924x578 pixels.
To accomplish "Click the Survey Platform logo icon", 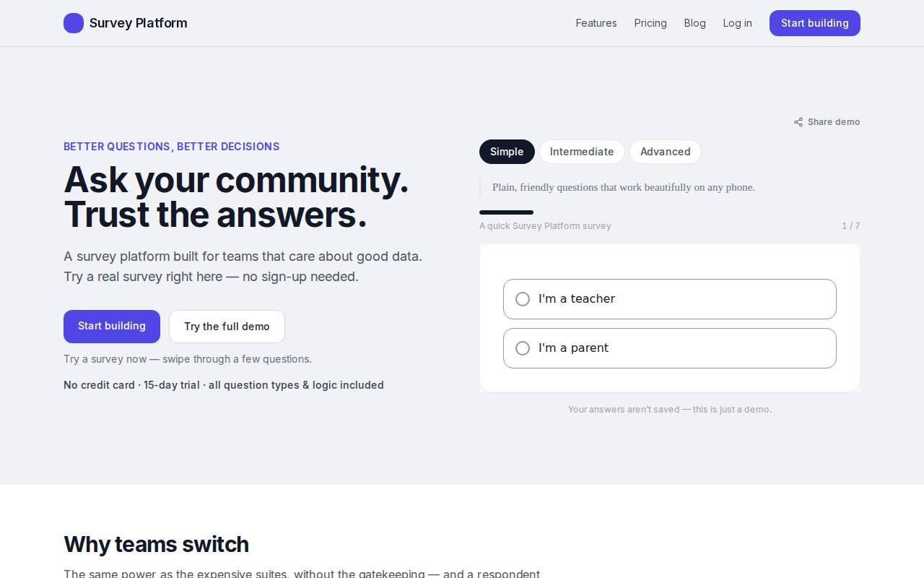I will 74,23.
